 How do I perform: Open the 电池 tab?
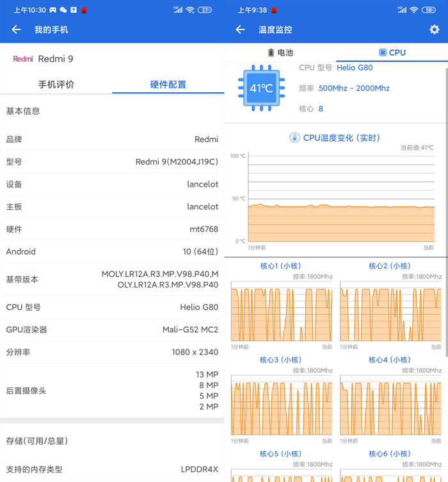(x=280, y=52)
